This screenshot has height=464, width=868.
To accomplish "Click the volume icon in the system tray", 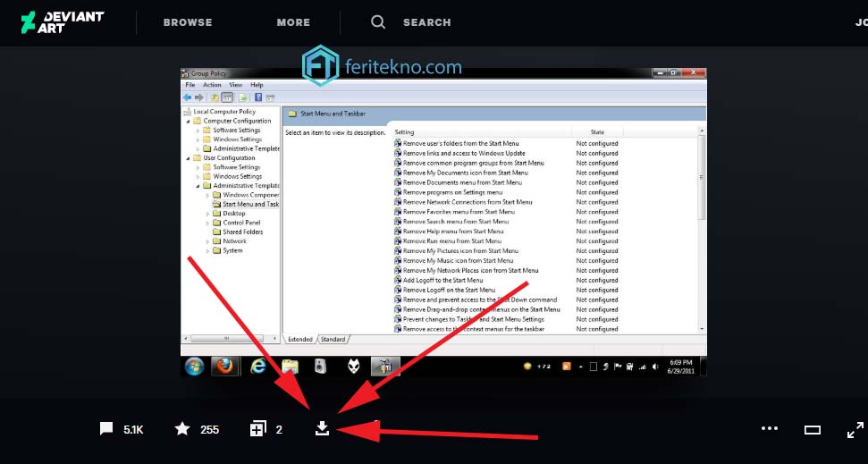I will (x=655, y=367).
